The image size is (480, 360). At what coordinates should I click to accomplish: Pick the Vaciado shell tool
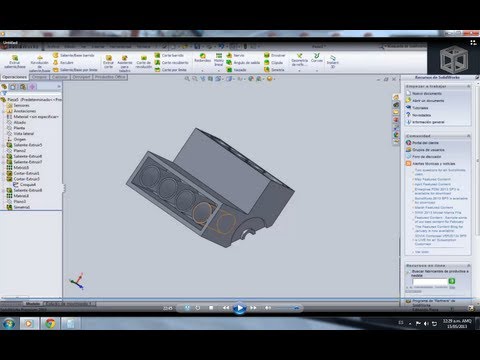tap(236, 70)
